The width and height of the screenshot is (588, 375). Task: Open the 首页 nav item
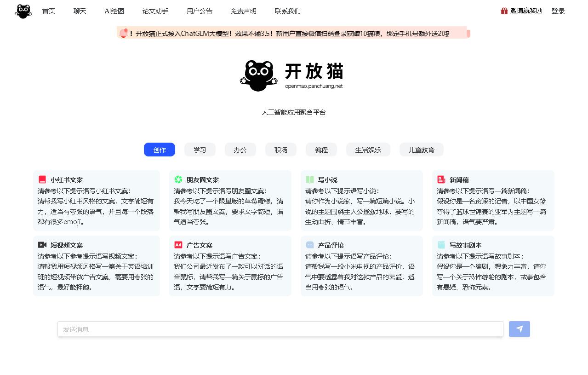point(49,11)
